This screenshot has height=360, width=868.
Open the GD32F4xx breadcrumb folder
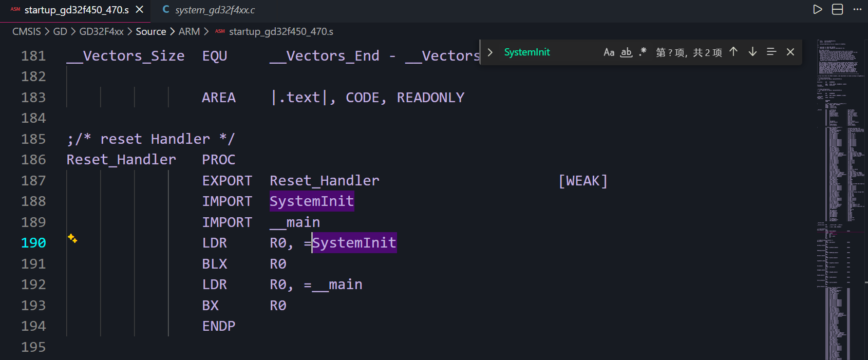coord(101,32)
